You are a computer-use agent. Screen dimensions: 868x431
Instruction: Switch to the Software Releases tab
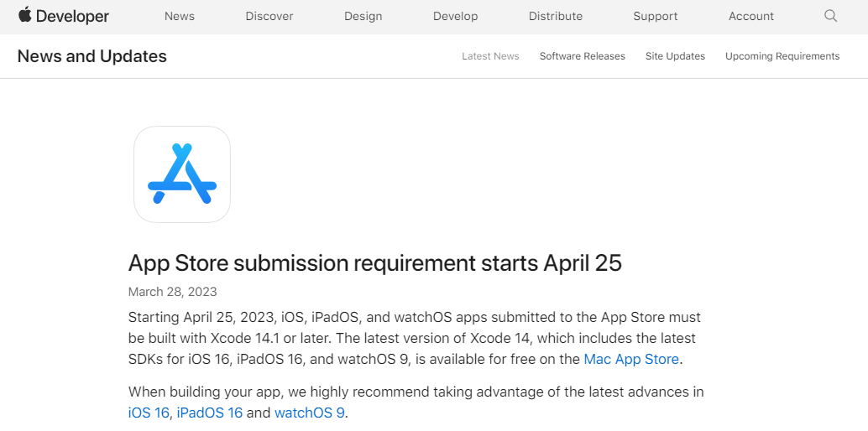582,56
